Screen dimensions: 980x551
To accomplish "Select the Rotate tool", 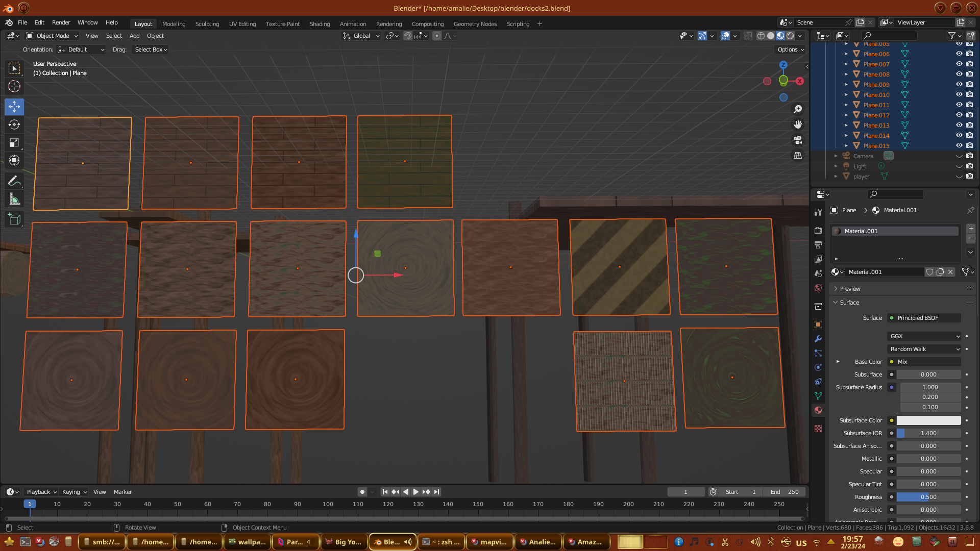I will pos(14,125).
